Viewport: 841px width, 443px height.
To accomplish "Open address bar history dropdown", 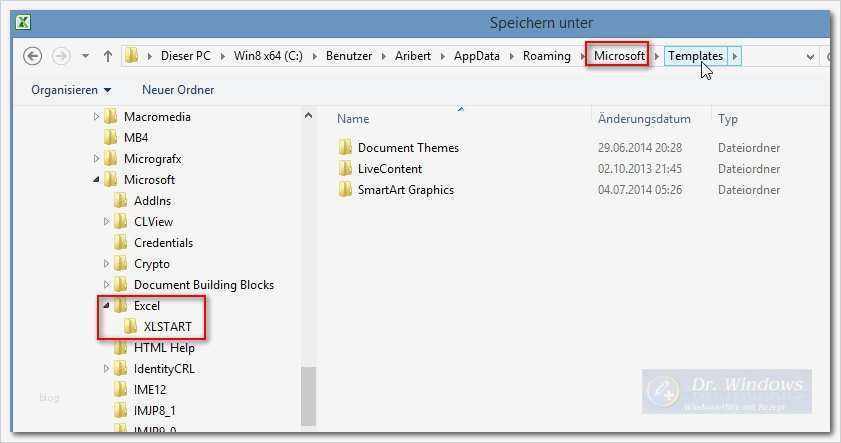I will point(810,56).
